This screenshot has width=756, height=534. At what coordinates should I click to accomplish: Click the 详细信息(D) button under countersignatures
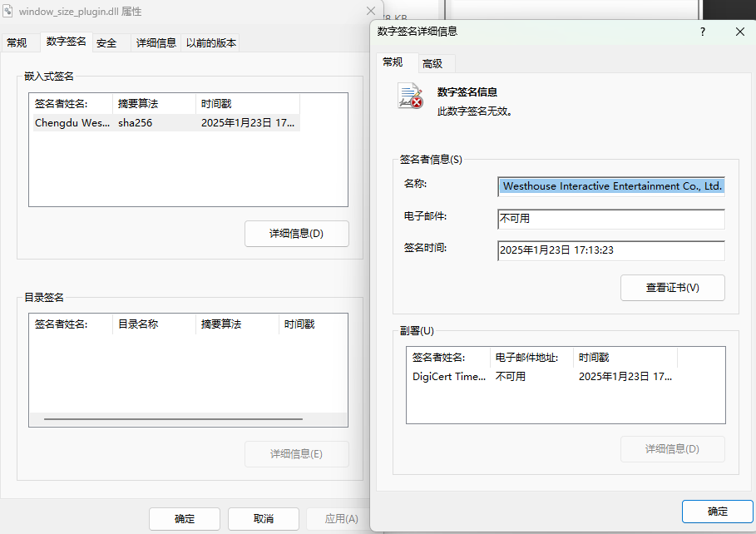pos(673,449)
